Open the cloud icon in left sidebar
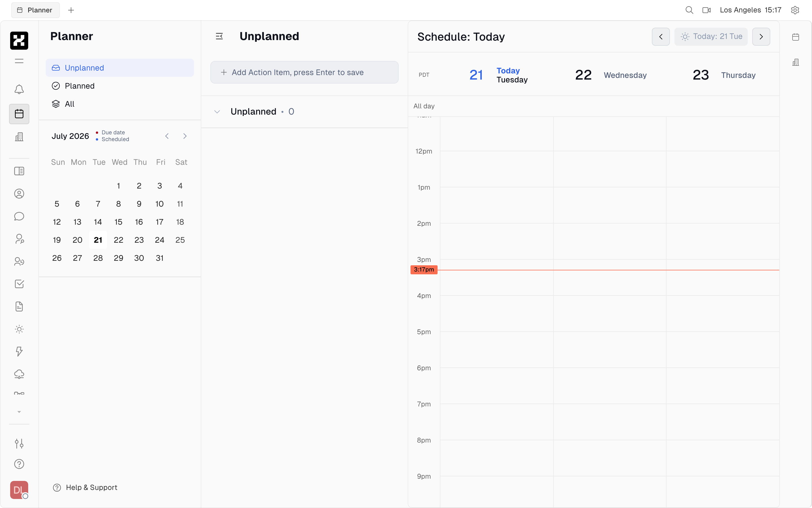The width and height of the screenshot is (812, 508). pos(19,374)
